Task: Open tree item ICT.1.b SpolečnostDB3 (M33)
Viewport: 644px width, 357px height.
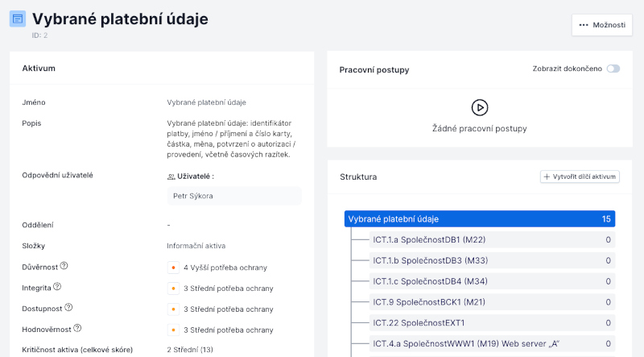Action: (x=429, y=260)
